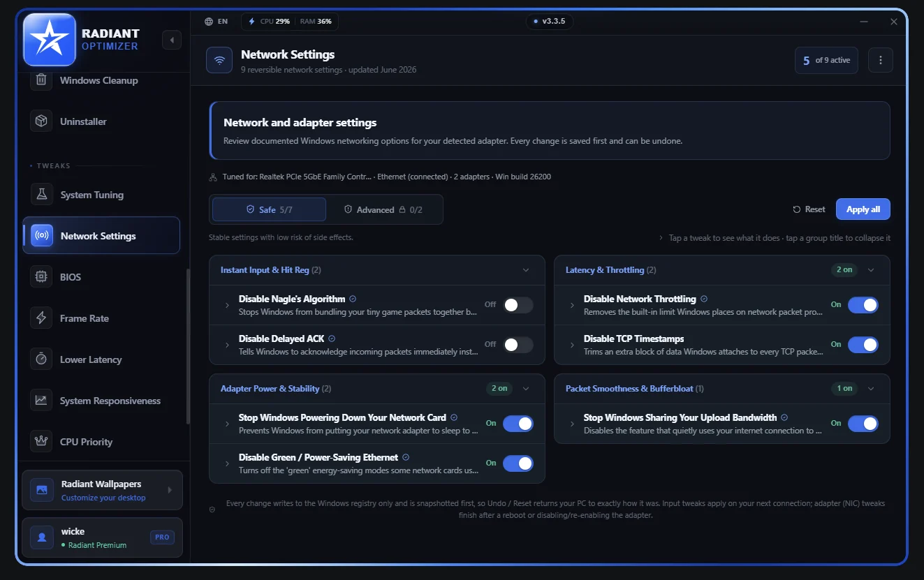Click info badge next to Disable Network Throttling
The width and height of the screenshot is (924, 580).
(704, 299)
